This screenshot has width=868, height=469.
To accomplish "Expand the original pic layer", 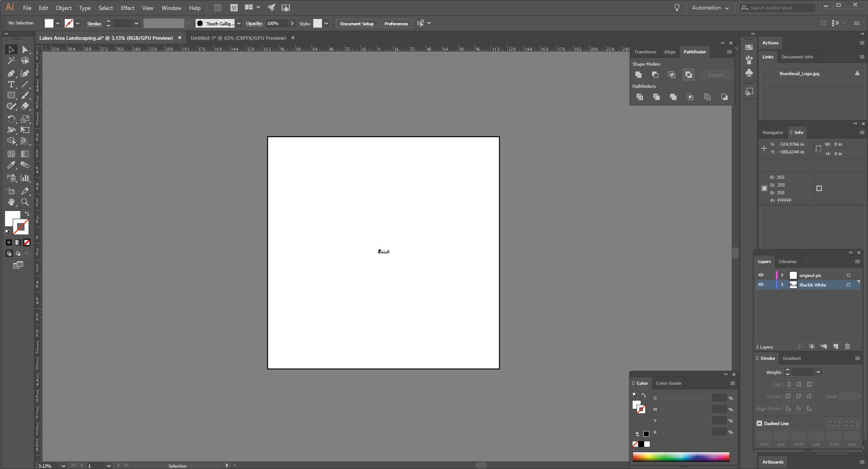I will coord(782,275).
